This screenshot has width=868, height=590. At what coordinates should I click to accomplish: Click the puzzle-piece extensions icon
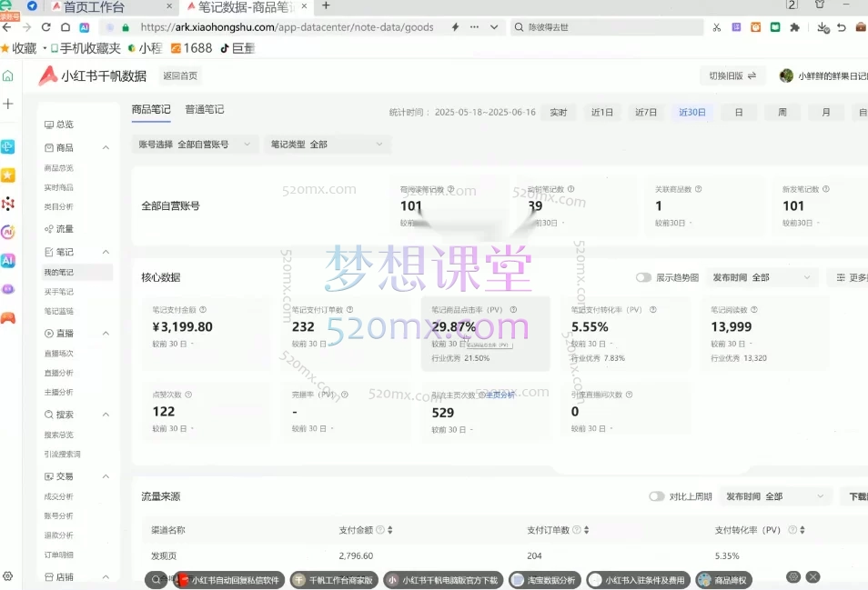pyautogui.click(x=794, y=27)
